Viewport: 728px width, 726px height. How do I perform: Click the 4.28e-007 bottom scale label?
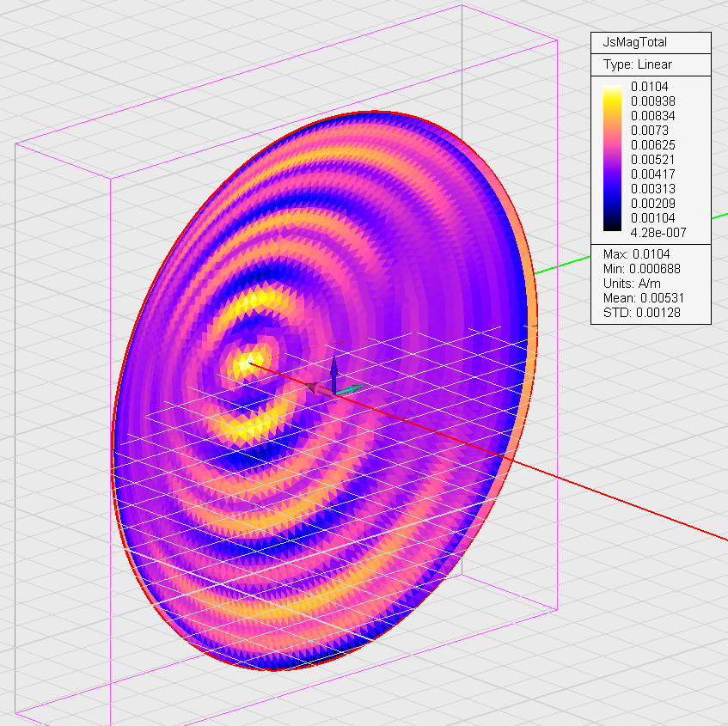pyautogui.click(x=658, y=232)
